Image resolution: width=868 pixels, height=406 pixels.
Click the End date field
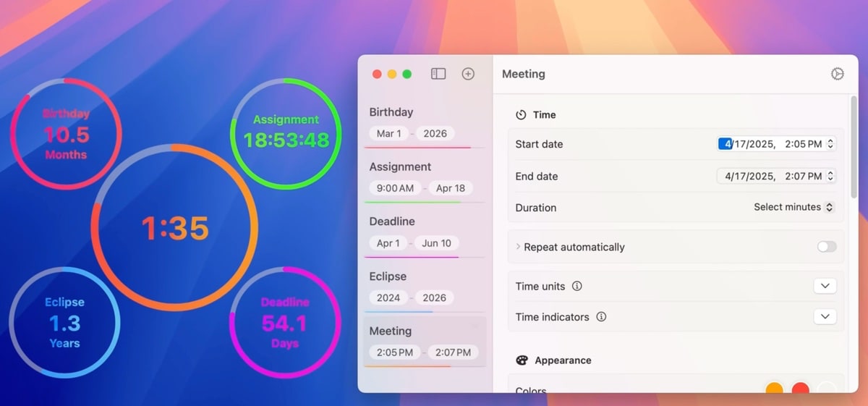click(x=771, y=176)
